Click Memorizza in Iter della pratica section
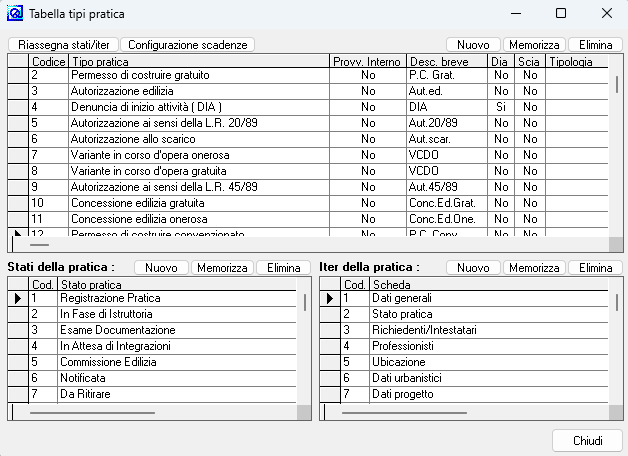Viewport: 628px width, 456px height. 532,268
